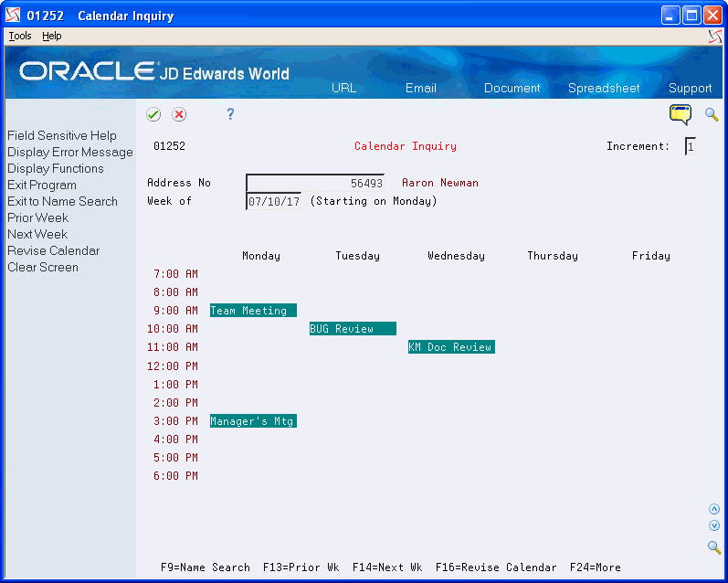
Task: Choose Exit to Name Search
Action: click(x=62, y=202)
